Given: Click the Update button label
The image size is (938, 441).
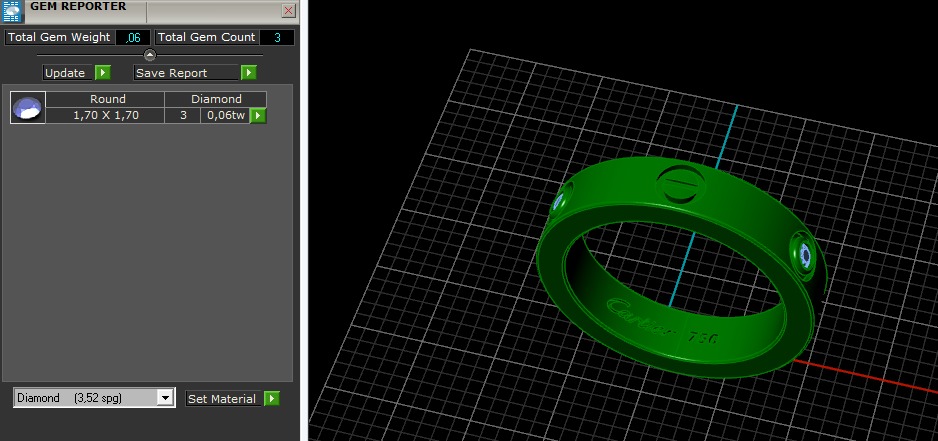Looking at the screenshot, I should (68, 73).
